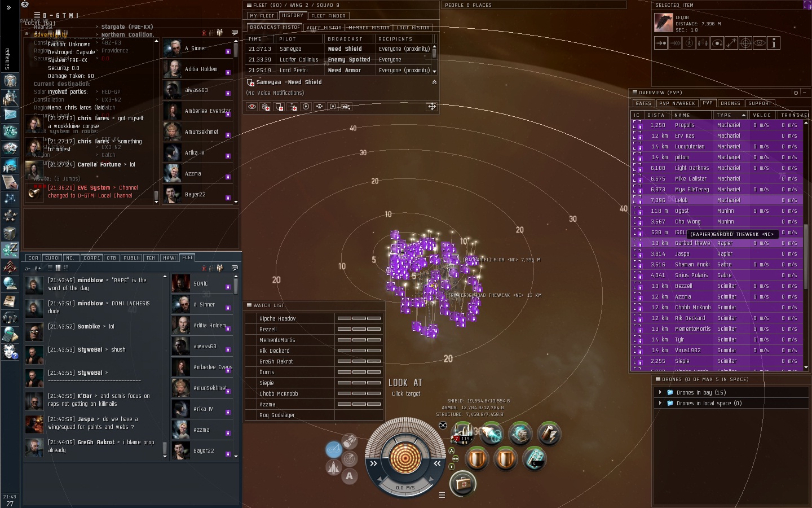Viewport: 812px width, 508px height.
Task: Sort broadcast history by the Pilot column
Action: tap(299, 39)
